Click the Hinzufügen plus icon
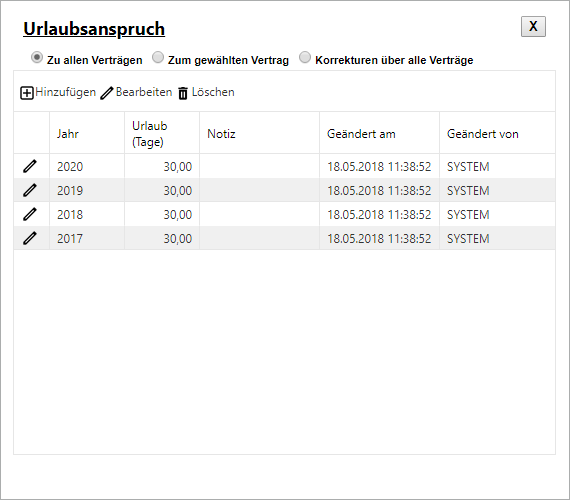 [27, 93]
